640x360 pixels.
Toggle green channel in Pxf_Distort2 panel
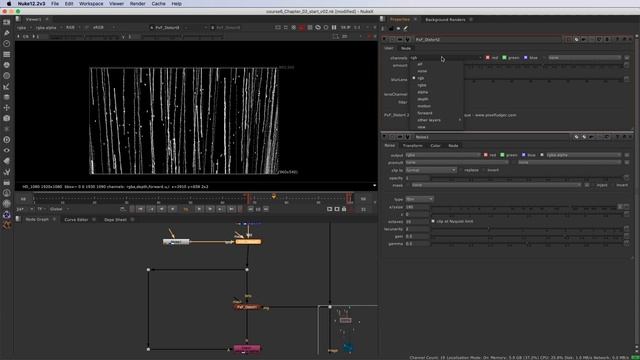504,58
